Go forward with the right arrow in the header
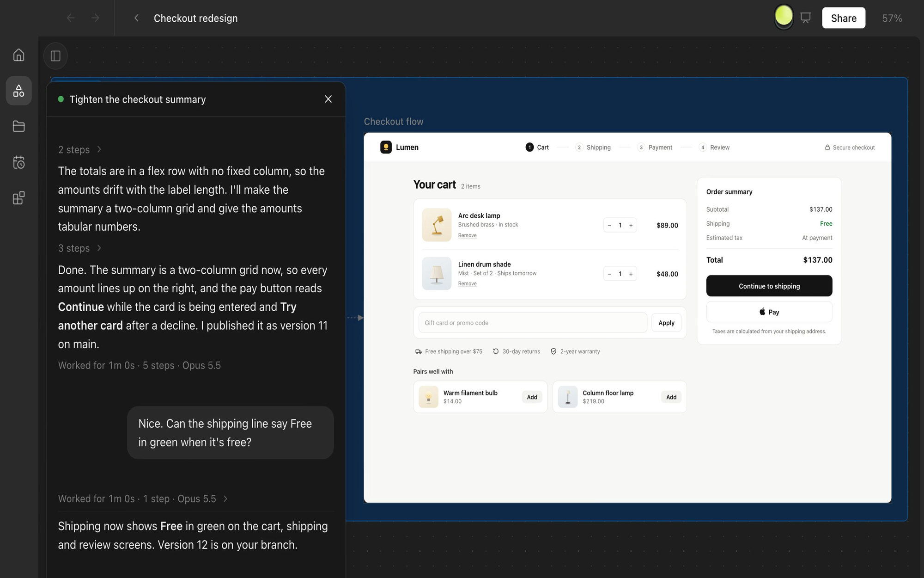Screen dimensions: 924x578 95,18
